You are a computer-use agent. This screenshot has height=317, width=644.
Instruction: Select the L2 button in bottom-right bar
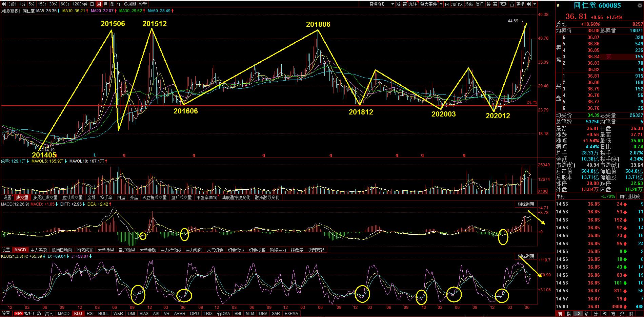click(x=578, y=314)
